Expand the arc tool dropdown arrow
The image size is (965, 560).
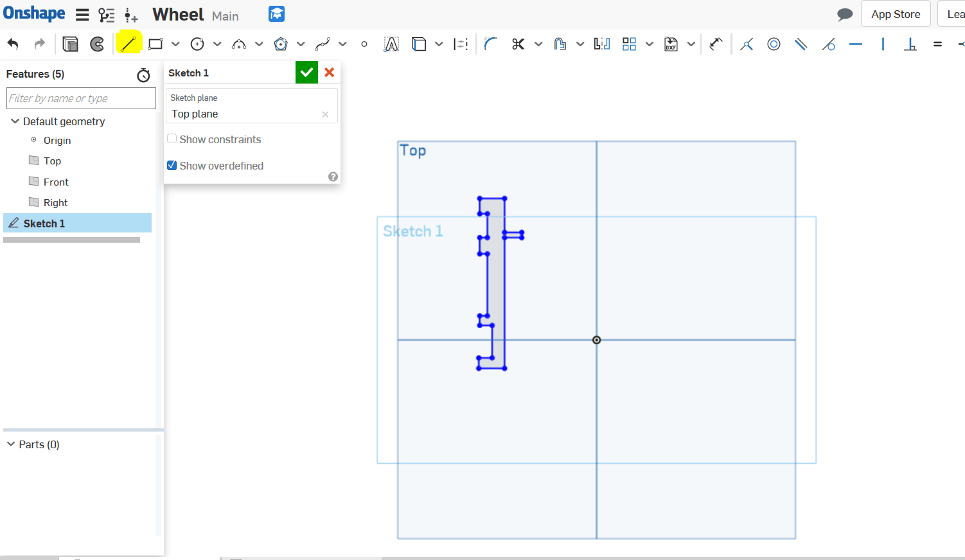click(x=259, y=44)
